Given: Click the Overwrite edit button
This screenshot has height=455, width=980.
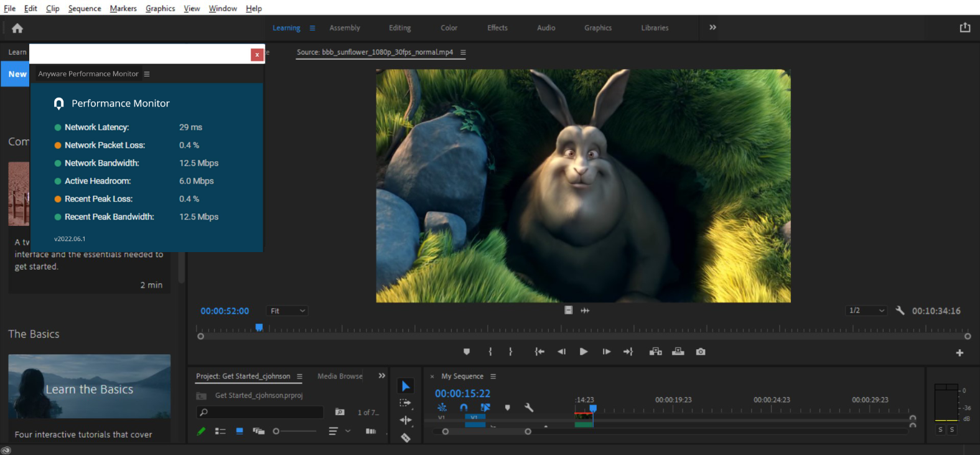Looking at the screenshot, I should (678, 352).
